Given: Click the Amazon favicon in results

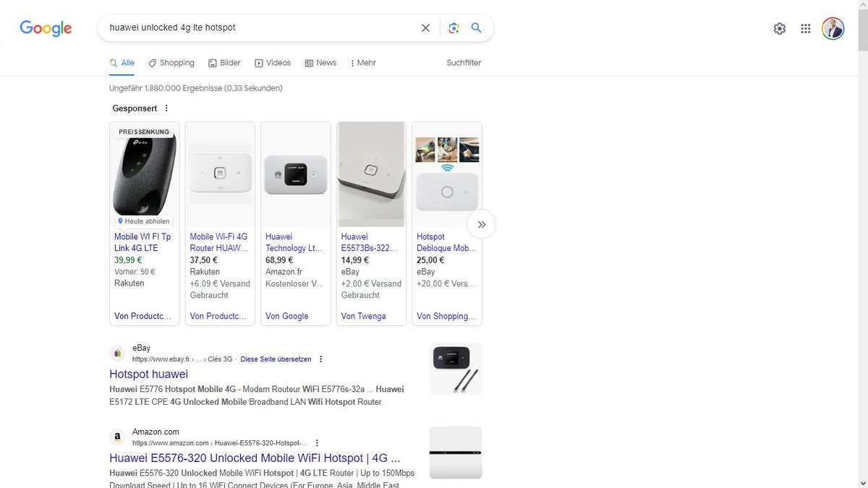Looking at the screenshot, I should tap(116, 437).
